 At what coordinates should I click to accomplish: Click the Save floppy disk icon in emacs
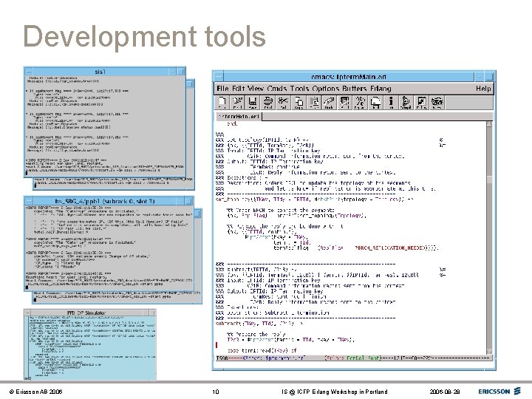252,102
